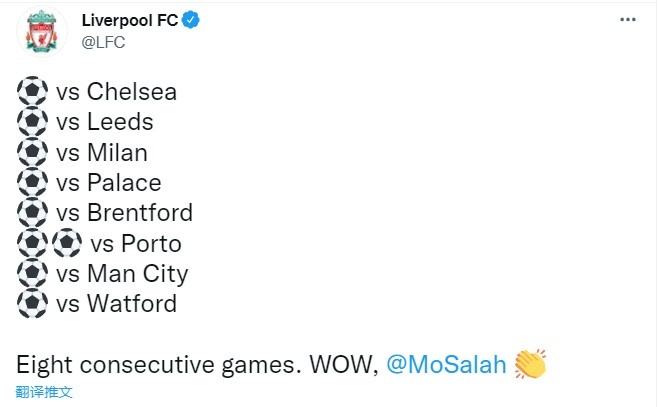Click the blue verified badge
The width and height of the screenshot is (659, 407).
click(190, 20)
